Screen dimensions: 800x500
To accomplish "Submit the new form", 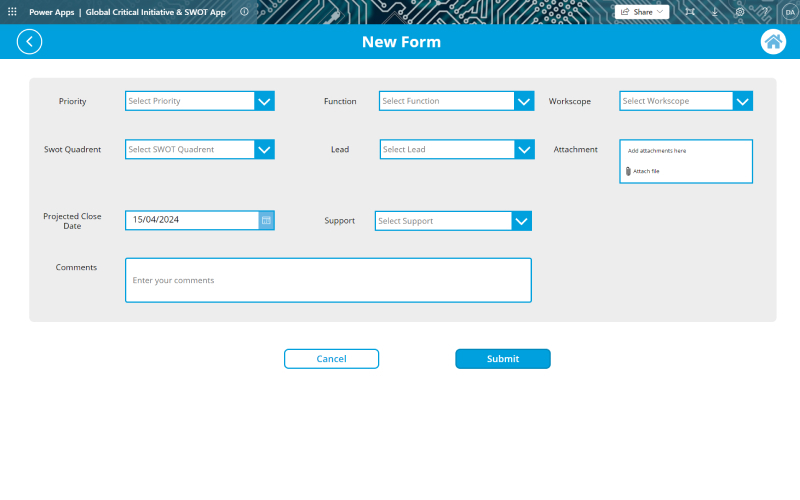I will (503, 359).
